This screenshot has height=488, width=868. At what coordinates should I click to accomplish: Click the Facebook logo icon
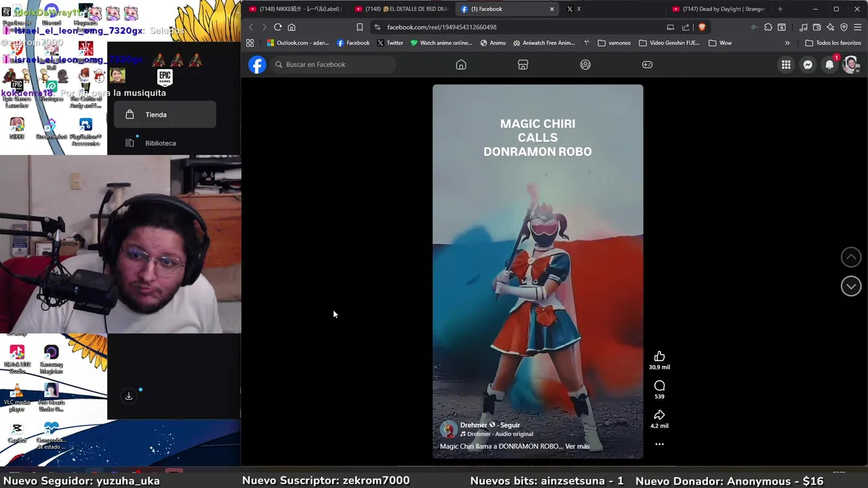(x=257, y=64)
